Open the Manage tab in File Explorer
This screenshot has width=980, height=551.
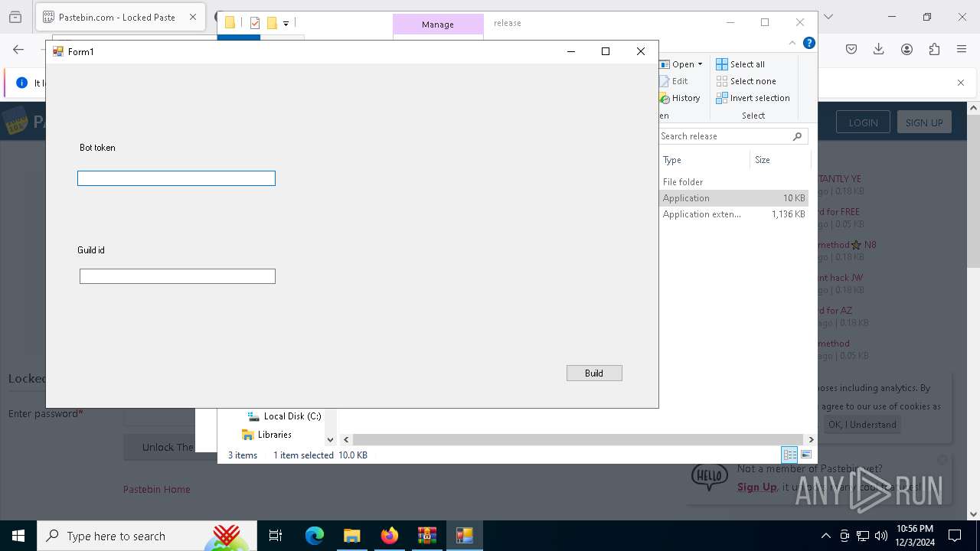438,24
